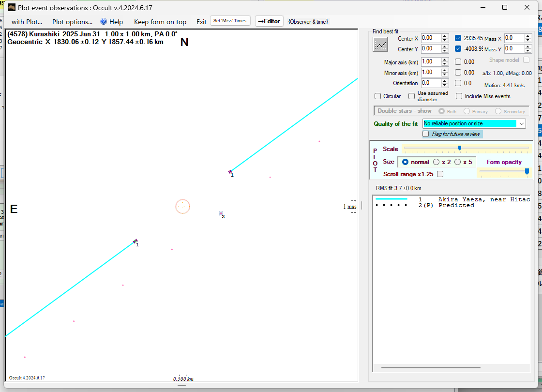Select the x 5 plot size radio

458,162
